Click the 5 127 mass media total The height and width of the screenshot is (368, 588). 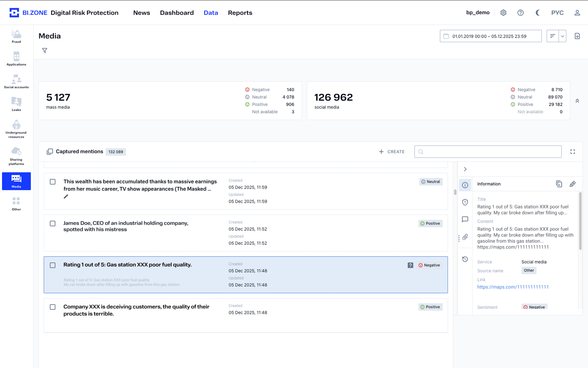(58, 97)
